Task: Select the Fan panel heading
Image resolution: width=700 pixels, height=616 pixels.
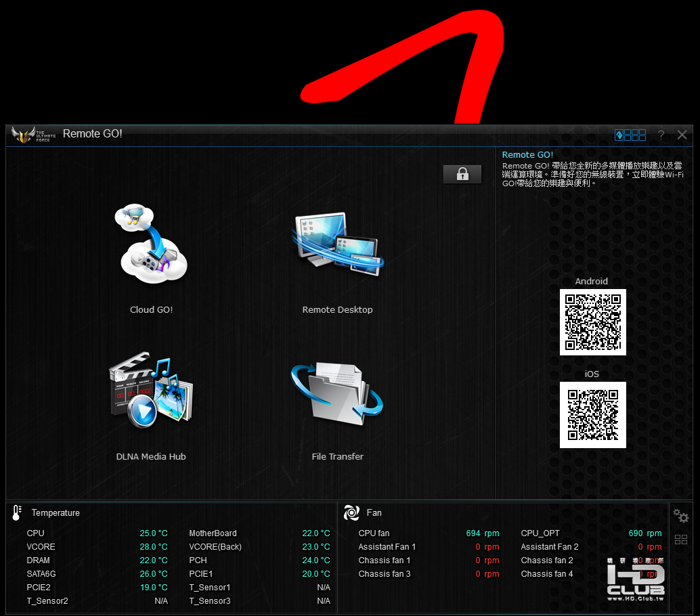Action: 374,513
